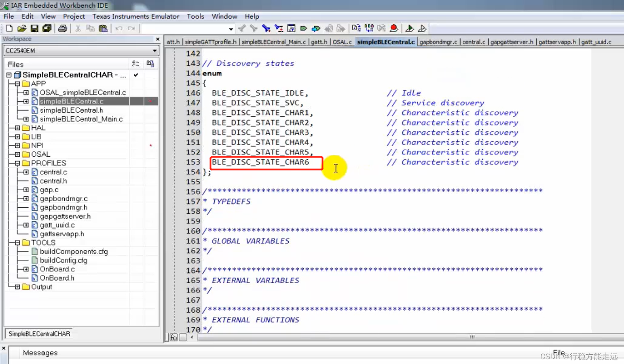Click the Paste clipboard icon
The width and height of the screenshot is (624, 364).
[x=103, y=28]
